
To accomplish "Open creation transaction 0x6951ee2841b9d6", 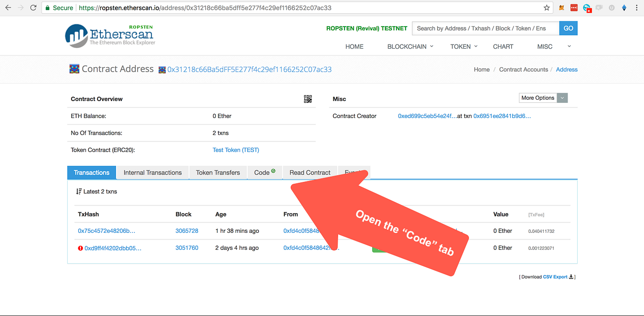I will click(502, 116).
